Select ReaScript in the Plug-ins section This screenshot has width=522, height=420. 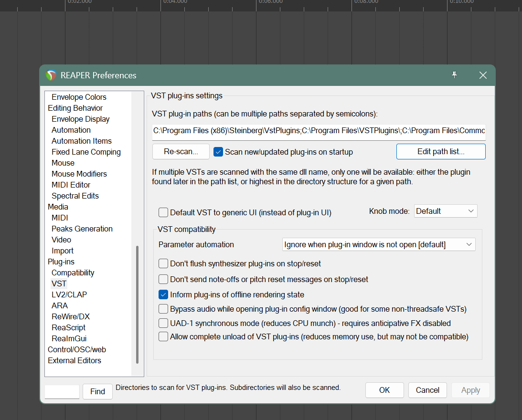(x=68, y=327)
